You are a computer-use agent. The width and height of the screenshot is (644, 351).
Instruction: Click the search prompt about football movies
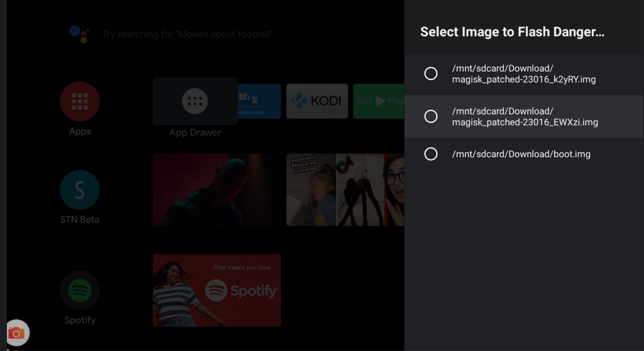click(187, 34)
